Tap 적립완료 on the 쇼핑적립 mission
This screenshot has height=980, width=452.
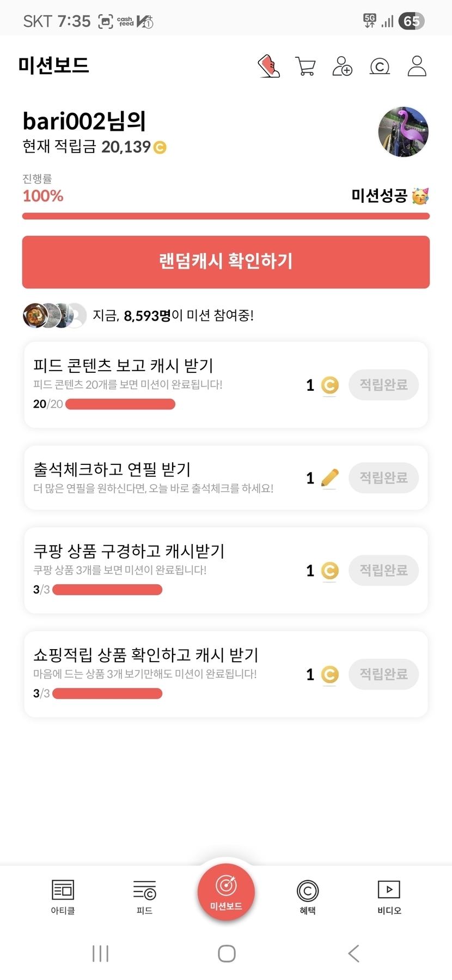point(383,674)
